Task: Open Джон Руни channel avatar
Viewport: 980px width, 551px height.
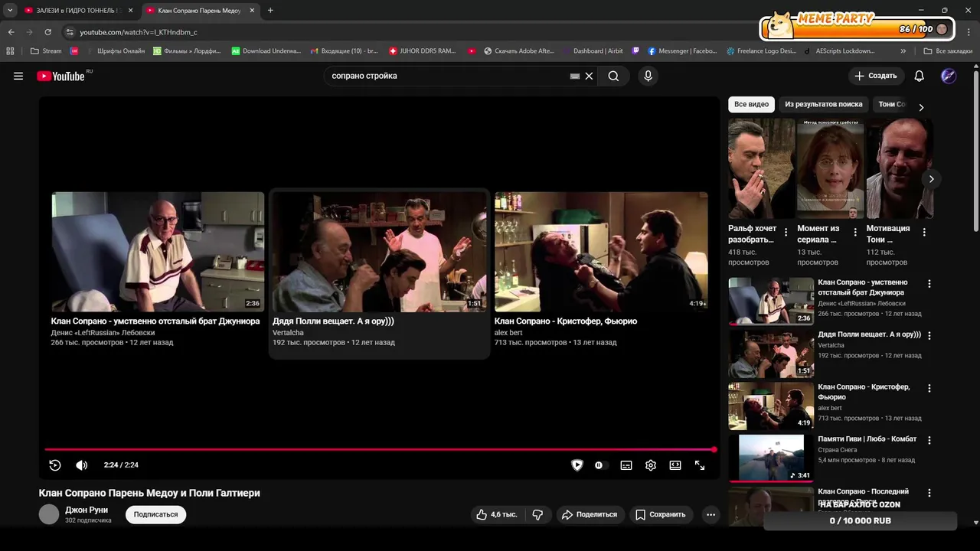Action: (x=49, y=514)
